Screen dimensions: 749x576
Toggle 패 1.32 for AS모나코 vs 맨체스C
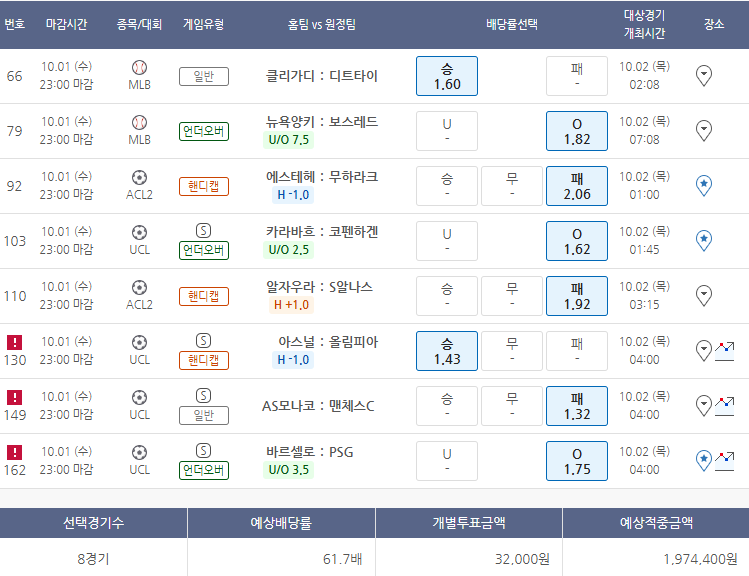[577, 406]
